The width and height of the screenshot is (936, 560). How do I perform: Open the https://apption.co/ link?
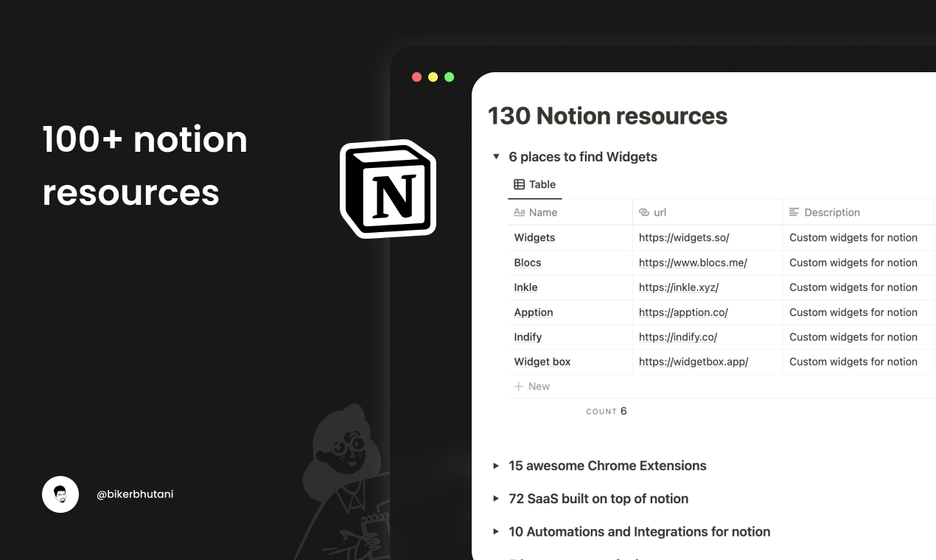point(683,312)
